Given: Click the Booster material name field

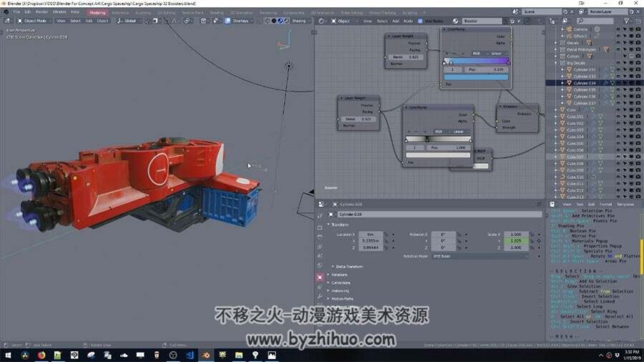Looking at the screenshot, I should [482, 21].
